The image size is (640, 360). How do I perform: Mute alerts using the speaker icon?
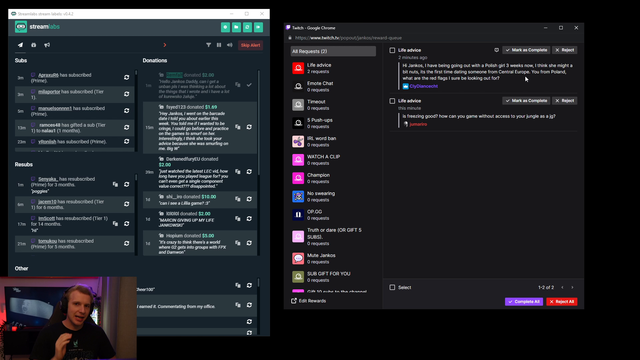click(x=229, y=45)
